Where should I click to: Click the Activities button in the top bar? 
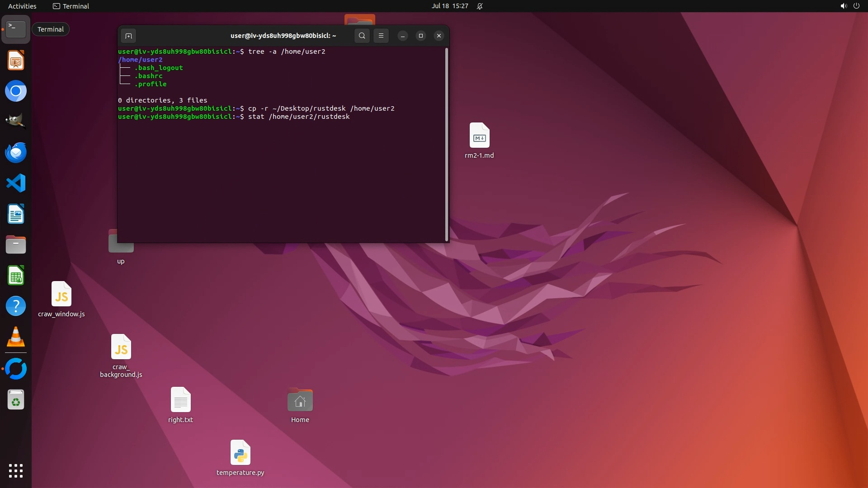tap(22, 6)
